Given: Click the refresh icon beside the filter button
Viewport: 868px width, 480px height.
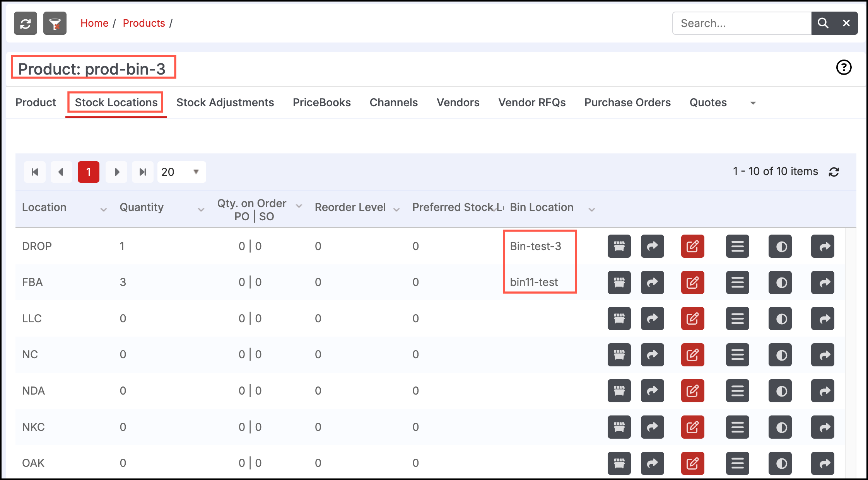Looking at the screenshot, I should tap(26, 23).
